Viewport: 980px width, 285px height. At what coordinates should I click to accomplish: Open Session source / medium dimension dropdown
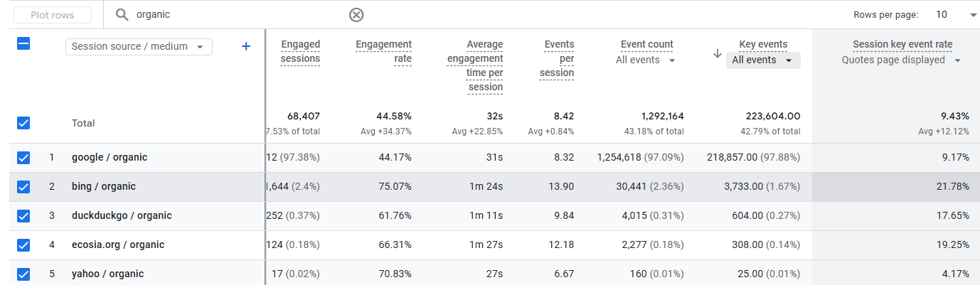pos(139,46)
